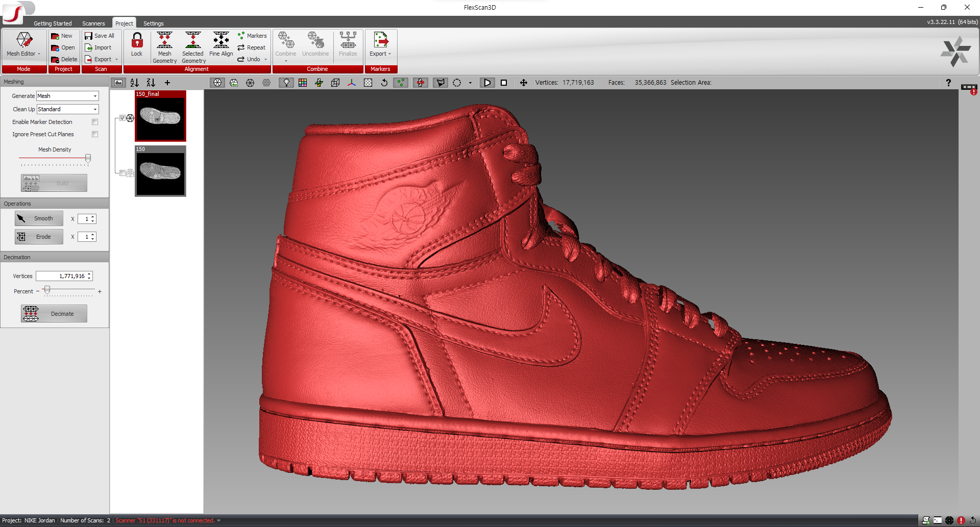Viewport: 980px width, 527px height.
Task: Click the rotate reset arrow in viewport toolbar
Action: (x=384, y=83)
